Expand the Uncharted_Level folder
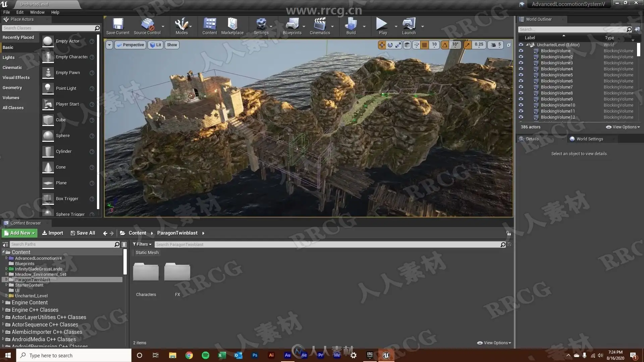Viewport: 644px width, 362px height. coord(6,295)
